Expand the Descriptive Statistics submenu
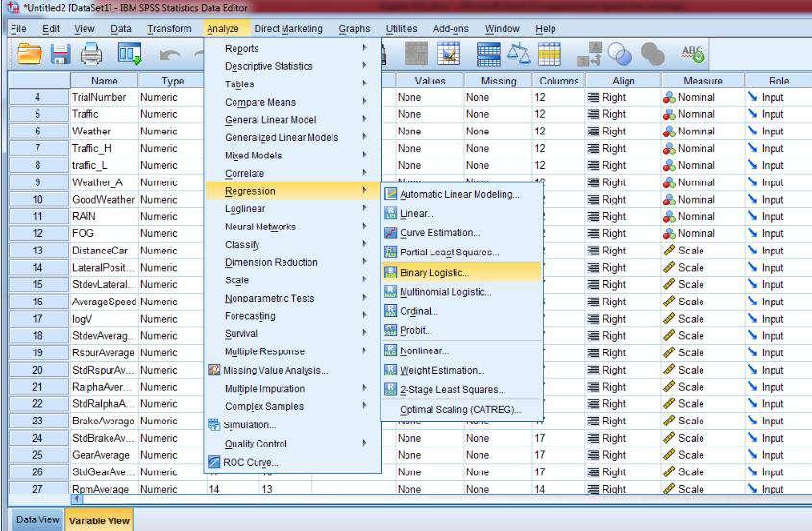Screen dimensions: 812x531 click(x=364, y=66)
